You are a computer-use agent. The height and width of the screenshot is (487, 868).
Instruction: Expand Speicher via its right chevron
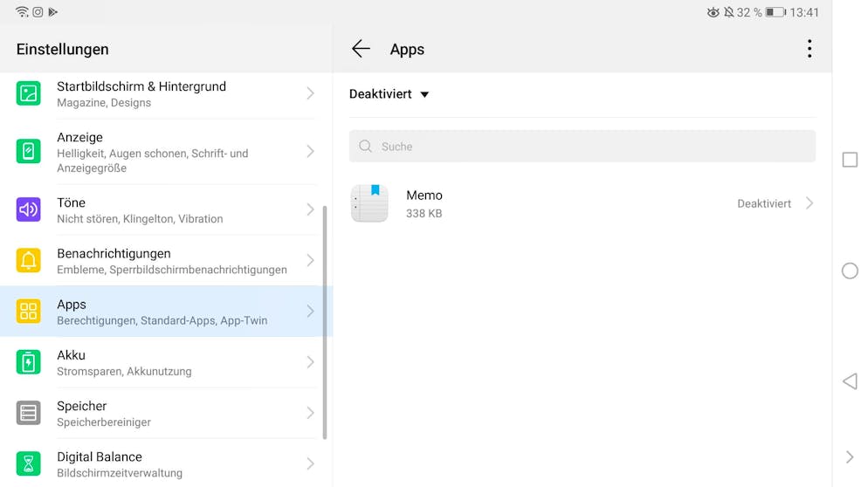coord(311,413)
